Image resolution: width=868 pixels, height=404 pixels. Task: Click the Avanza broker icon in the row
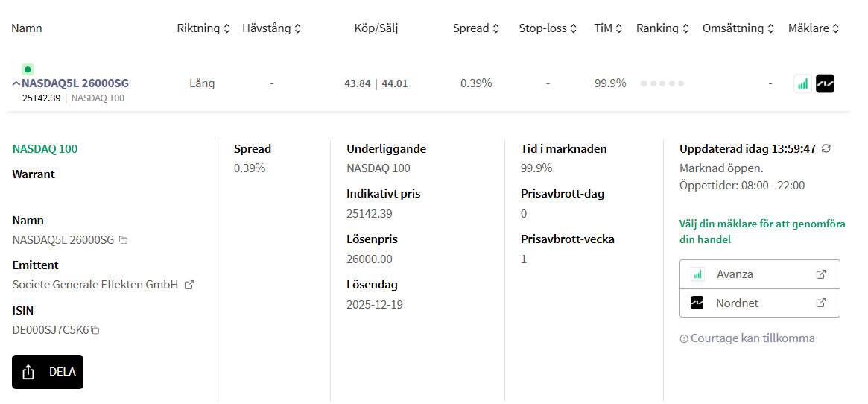[802, 83]
